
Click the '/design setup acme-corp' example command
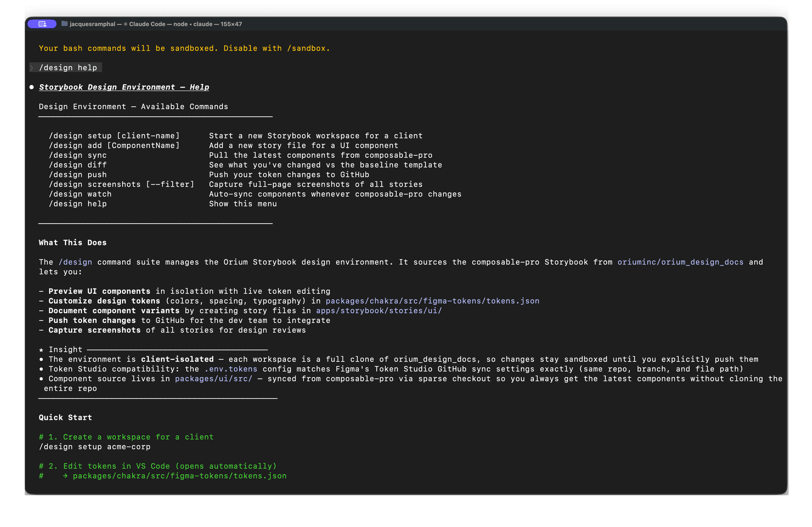coord(95,447)
